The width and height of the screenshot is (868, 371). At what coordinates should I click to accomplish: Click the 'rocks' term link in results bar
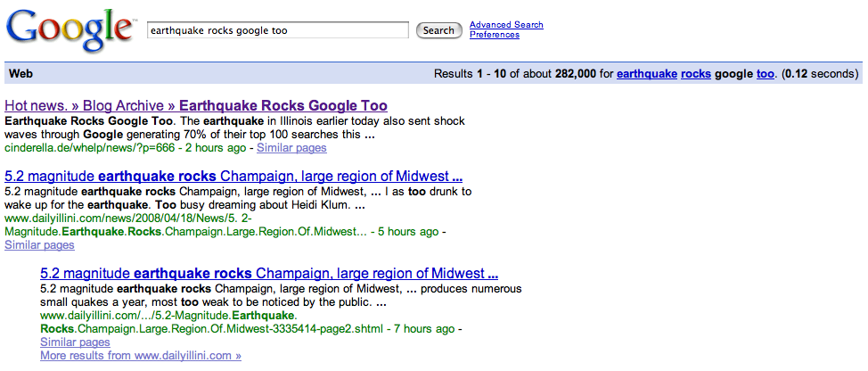pos(695,74)
